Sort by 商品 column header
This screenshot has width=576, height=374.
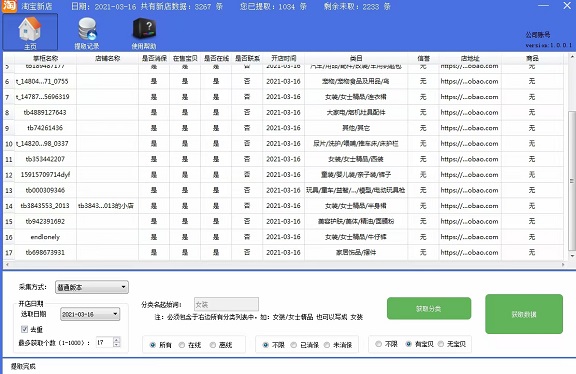coord(532,58)
